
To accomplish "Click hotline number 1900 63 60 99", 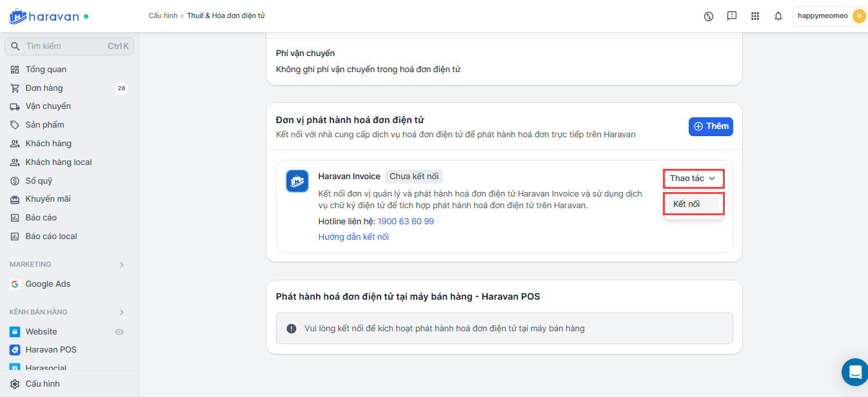I will click(x=406, y=222).
